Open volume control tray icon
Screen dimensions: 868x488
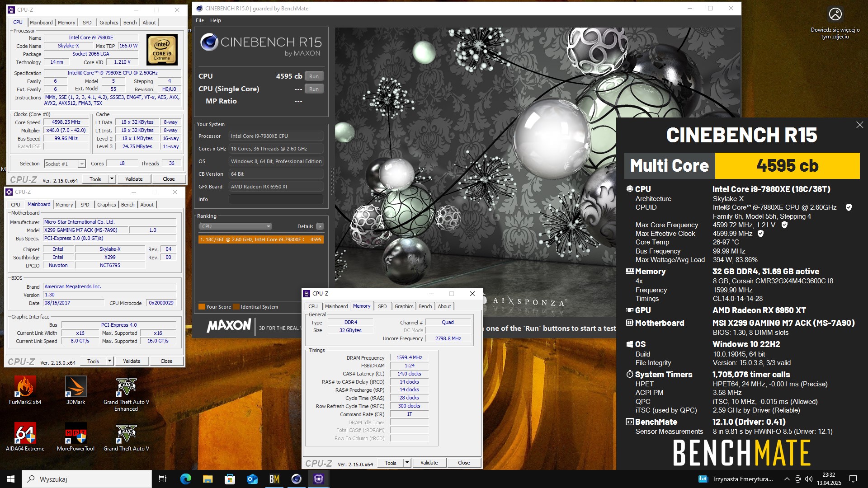point(809,479)
